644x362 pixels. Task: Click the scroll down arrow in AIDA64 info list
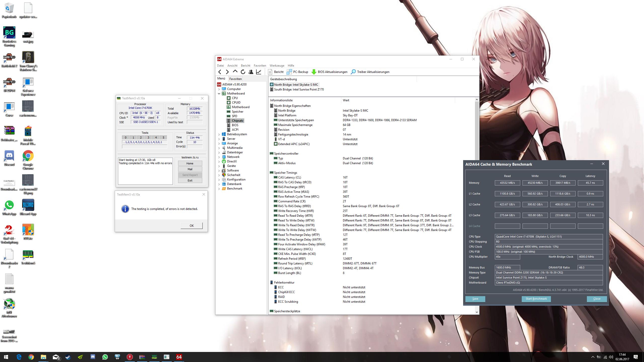pos(476,312)
